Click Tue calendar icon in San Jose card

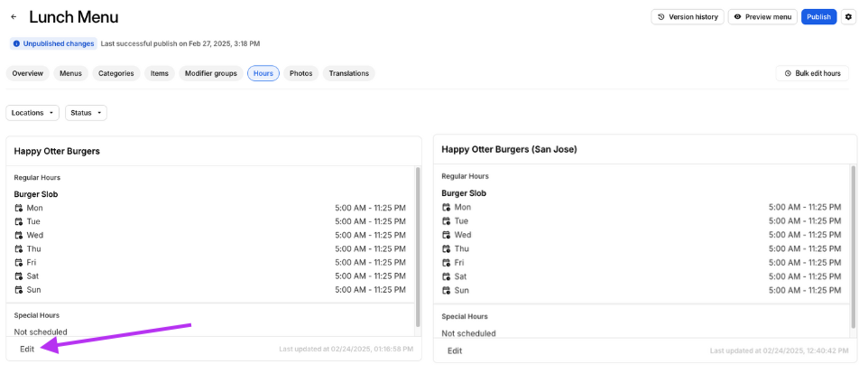pyautogui.click(x=447, y=221)
